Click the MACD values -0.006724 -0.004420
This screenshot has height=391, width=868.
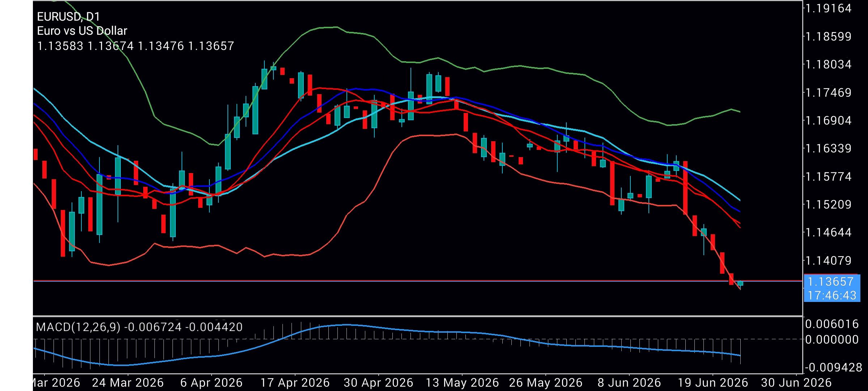point(183,327)
